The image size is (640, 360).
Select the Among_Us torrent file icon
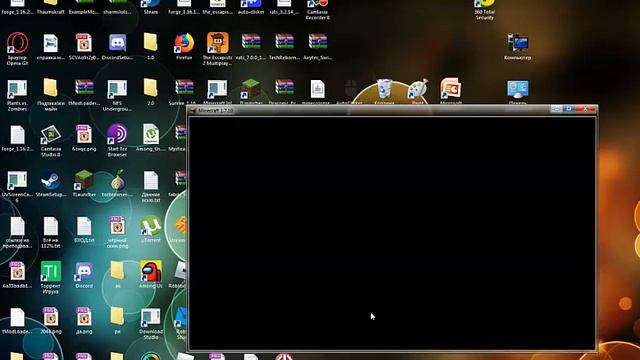(x=151, y=135)
